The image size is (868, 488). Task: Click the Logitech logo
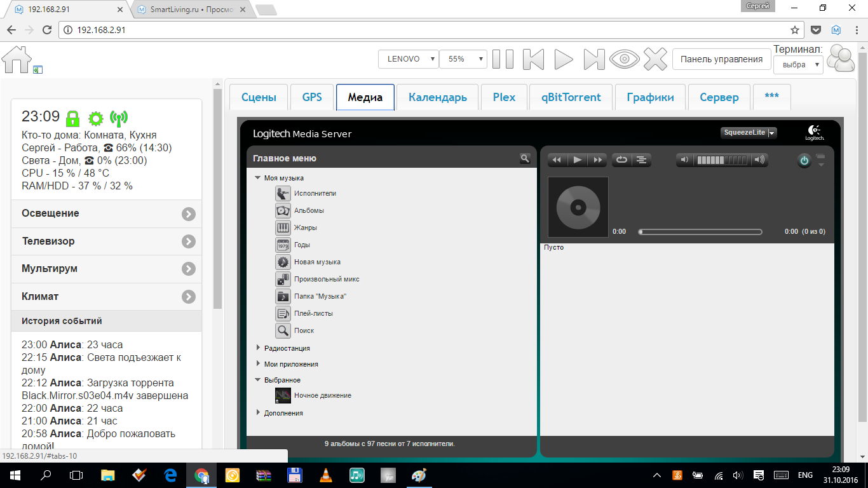coord(815,133)
